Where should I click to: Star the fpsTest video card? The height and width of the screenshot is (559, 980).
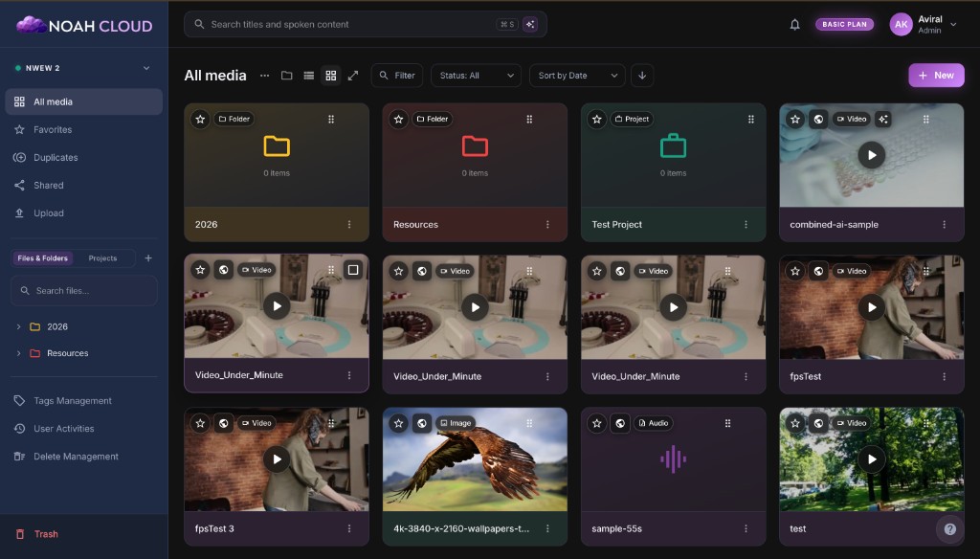[795, 271]
